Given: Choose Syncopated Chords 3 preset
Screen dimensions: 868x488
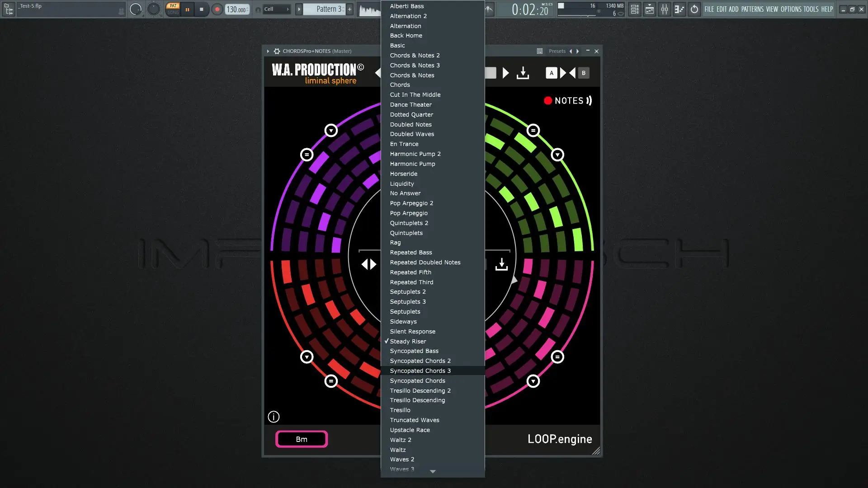Looking at the screenshot, I should (x=420, y=371).
